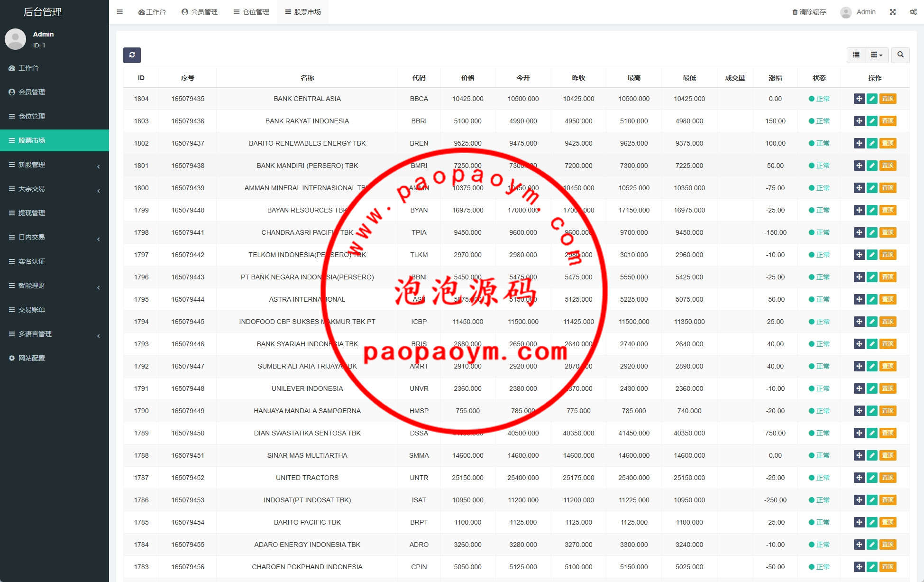Toggle 正常 status of BAYAN RESOURCES

[819, 210]
